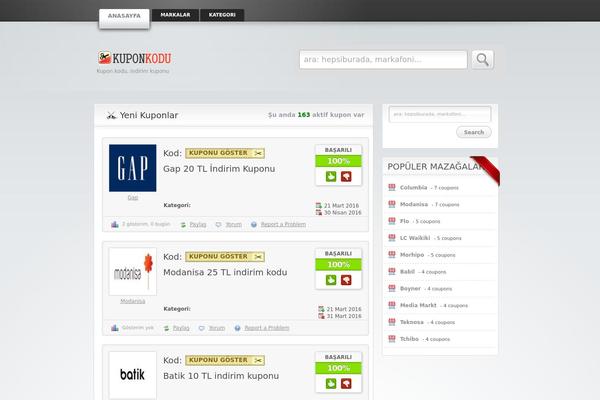Click the '163' active coupon count
The image size is (600, 400).
pos(304,115)
